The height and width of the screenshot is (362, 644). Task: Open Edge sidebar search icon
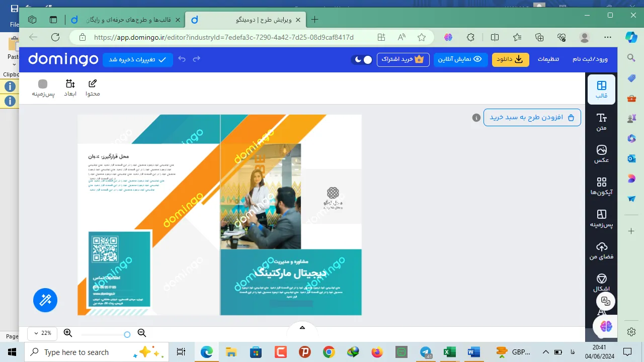click(x=631, y=58)
